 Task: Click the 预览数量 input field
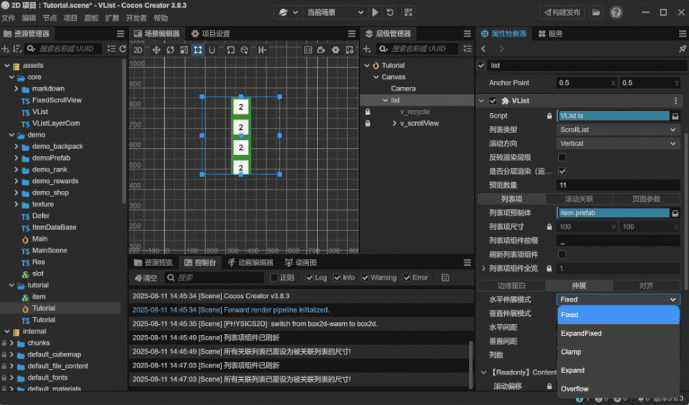coord(618,185)
